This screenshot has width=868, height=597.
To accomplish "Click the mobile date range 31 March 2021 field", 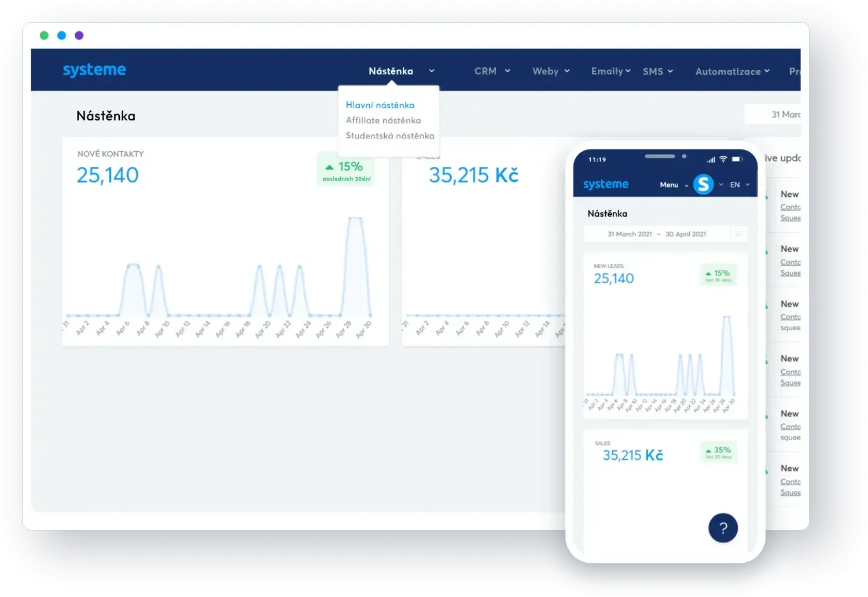I will (656, 234).
